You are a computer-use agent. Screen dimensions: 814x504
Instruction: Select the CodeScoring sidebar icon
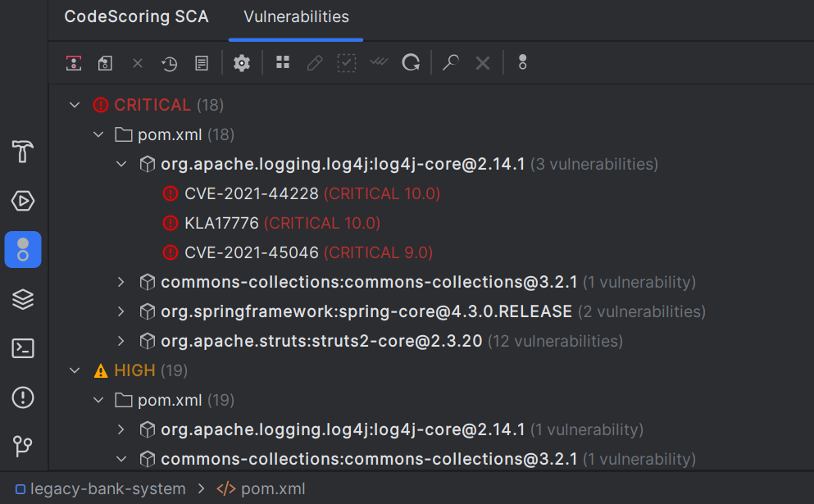point(23,250)
